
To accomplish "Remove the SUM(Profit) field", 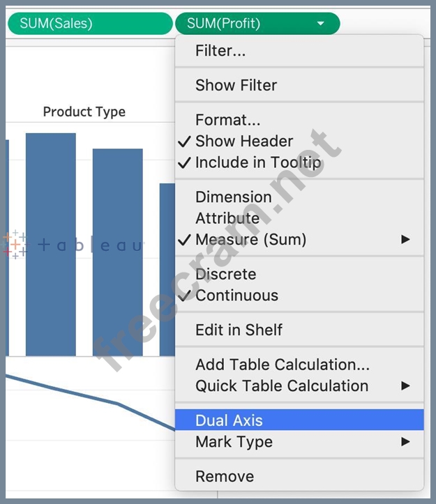I will (225, 477).
